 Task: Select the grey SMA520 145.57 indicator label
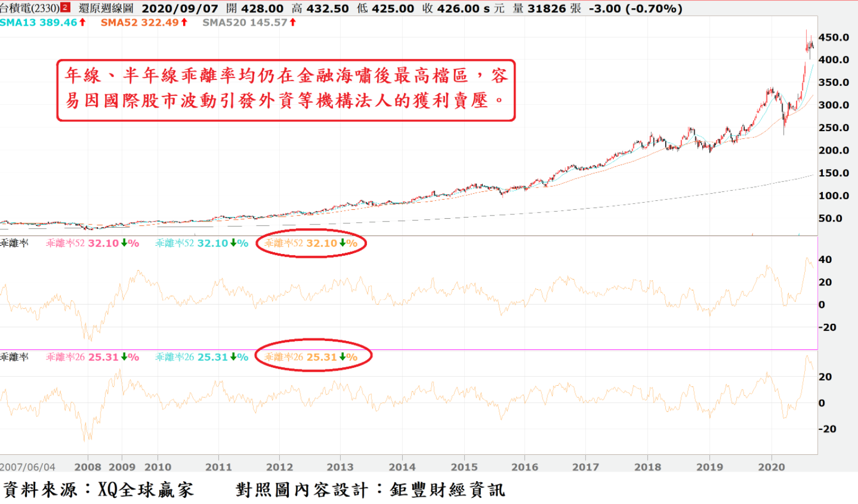click(x=244, y=22)
